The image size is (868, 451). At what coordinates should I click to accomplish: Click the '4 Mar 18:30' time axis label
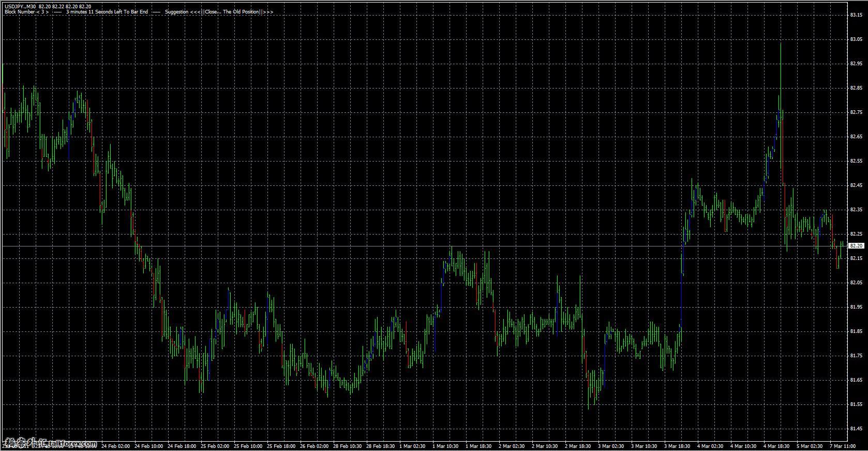[777, 446]
